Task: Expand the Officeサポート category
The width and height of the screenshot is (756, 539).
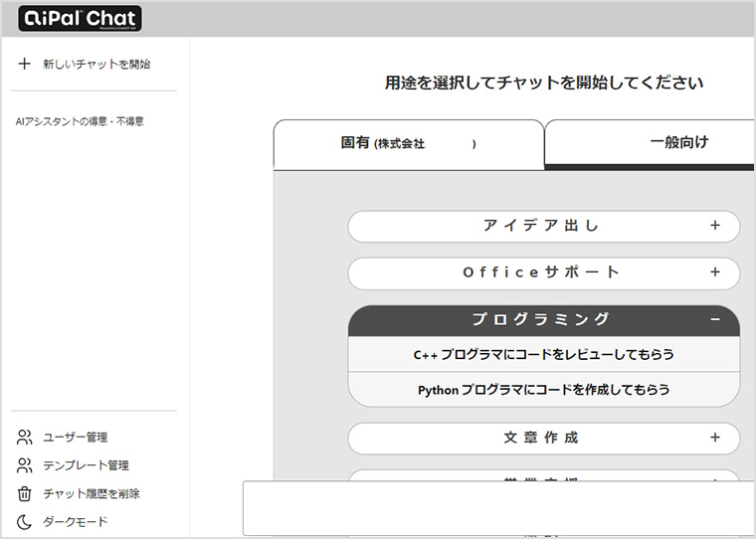Action: pyautogui.click(x=543, y=273)
